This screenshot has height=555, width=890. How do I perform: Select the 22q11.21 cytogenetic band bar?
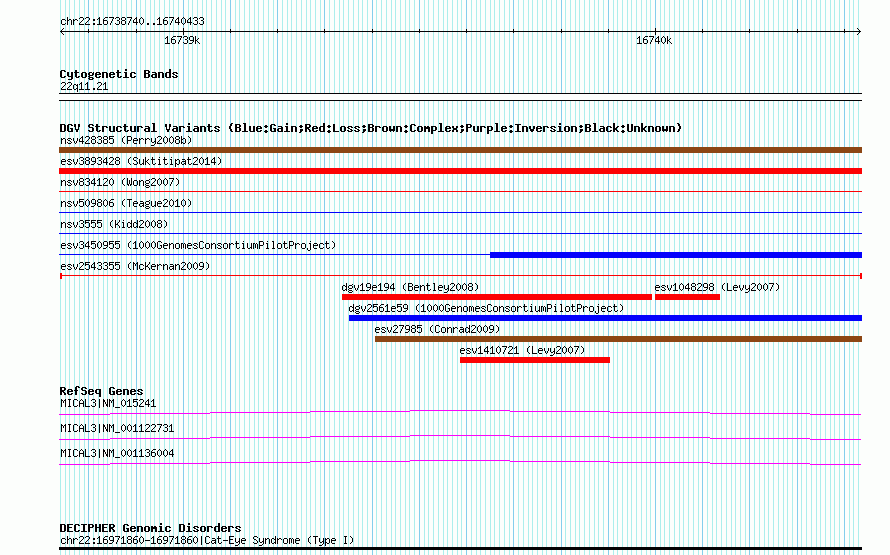point(460,97)
